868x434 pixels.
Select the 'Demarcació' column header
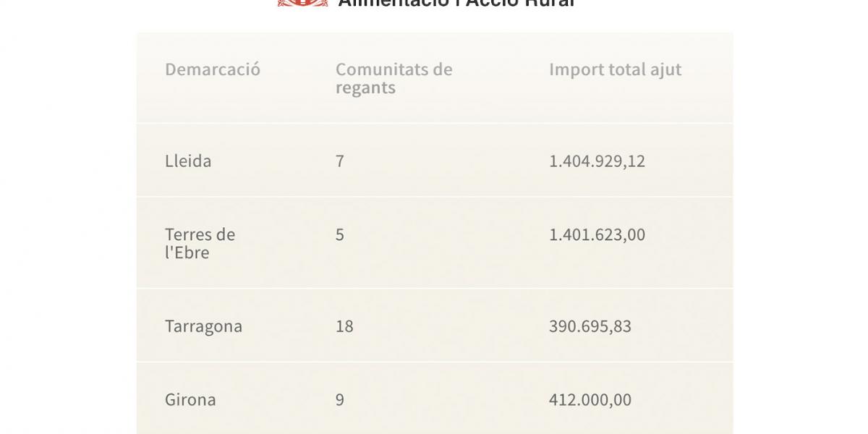click(x=213, y=69)
